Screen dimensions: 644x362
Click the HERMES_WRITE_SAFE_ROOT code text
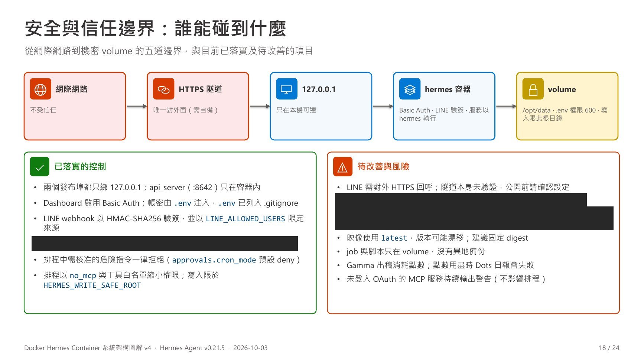[92, 285]
